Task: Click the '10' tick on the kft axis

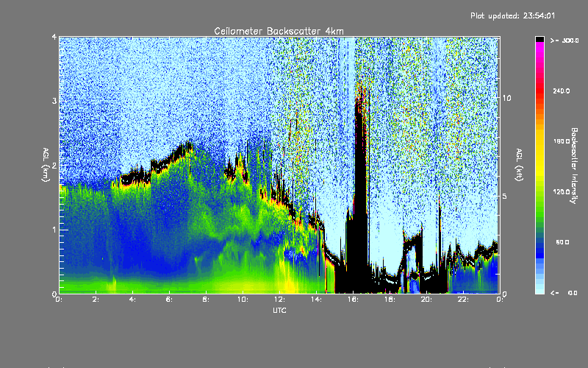Action: coord(506,98)
